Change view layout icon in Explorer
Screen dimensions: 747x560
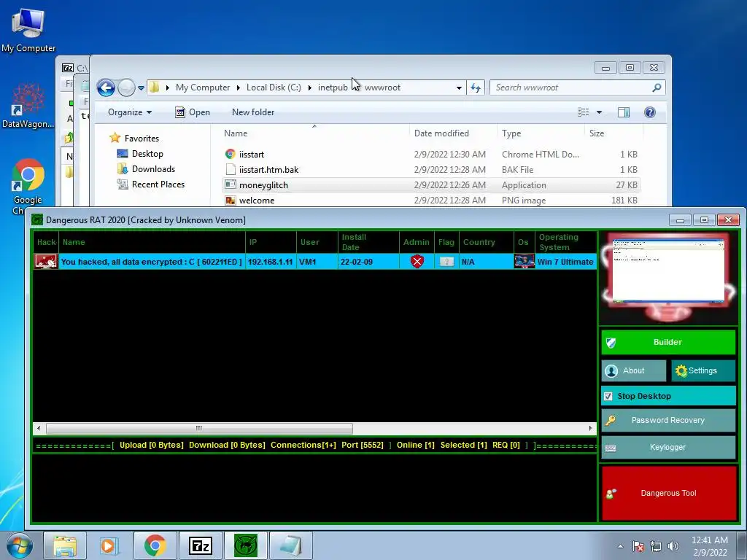(583, 112)
